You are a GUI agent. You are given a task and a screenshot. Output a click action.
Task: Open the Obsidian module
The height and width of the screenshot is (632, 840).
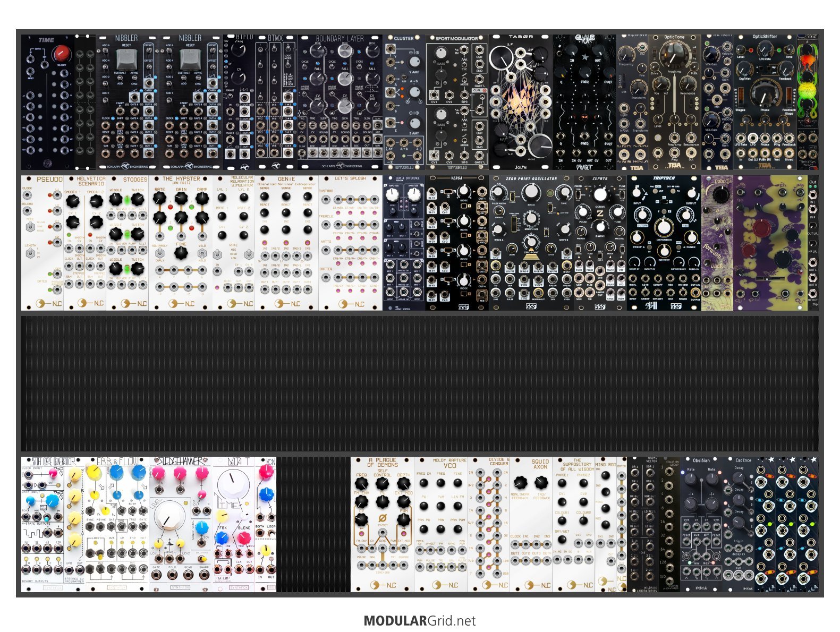click(x=701, y=524)
